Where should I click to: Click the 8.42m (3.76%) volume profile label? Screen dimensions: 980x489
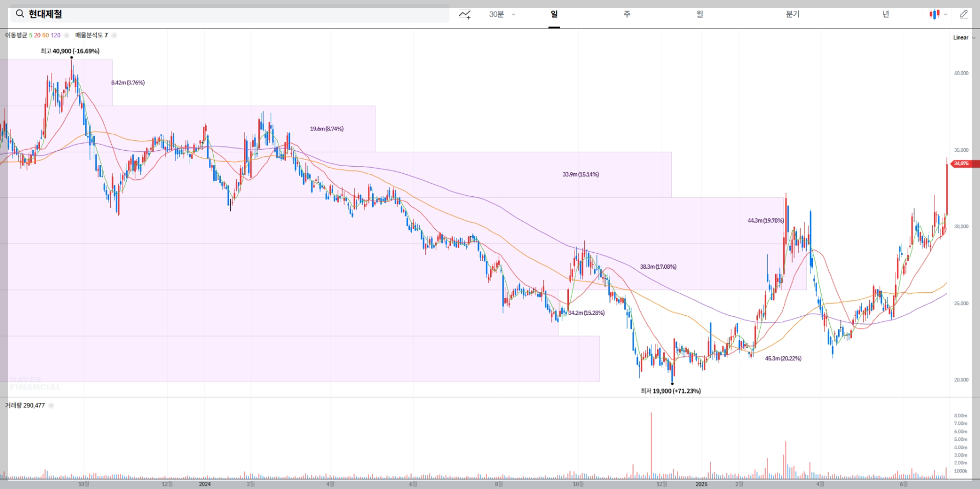pyautogui.click(x=128, y=83)
